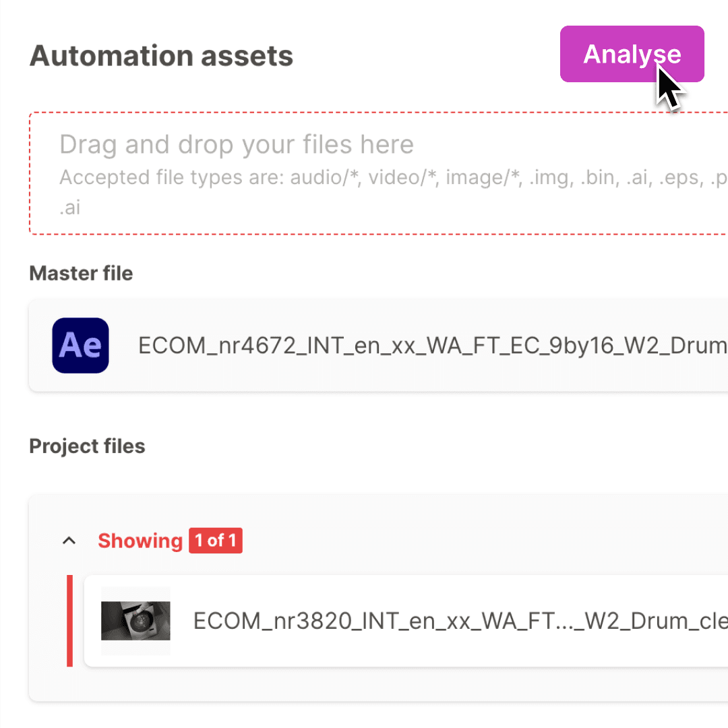Click the red 'Showing' label
728x728 pixels.
click(140, 540)
